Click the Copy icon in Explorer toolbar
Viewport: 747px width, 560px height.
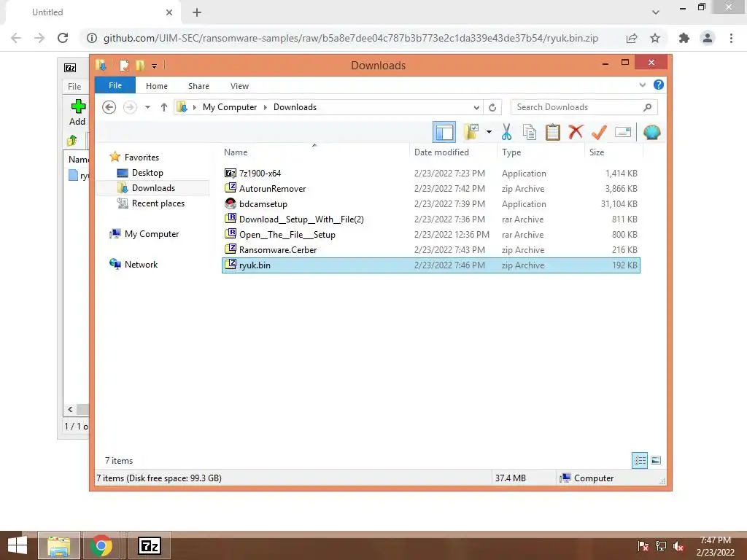(530, 132)
